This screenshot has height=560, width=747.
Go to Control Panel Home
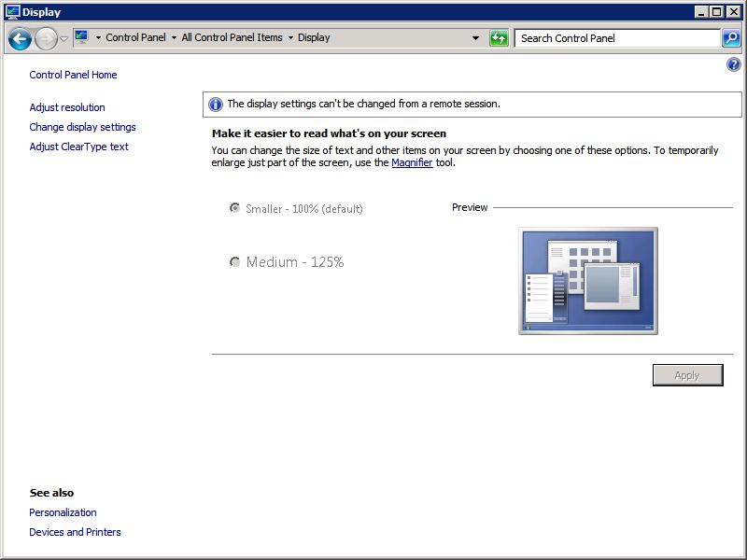(73, 75)
